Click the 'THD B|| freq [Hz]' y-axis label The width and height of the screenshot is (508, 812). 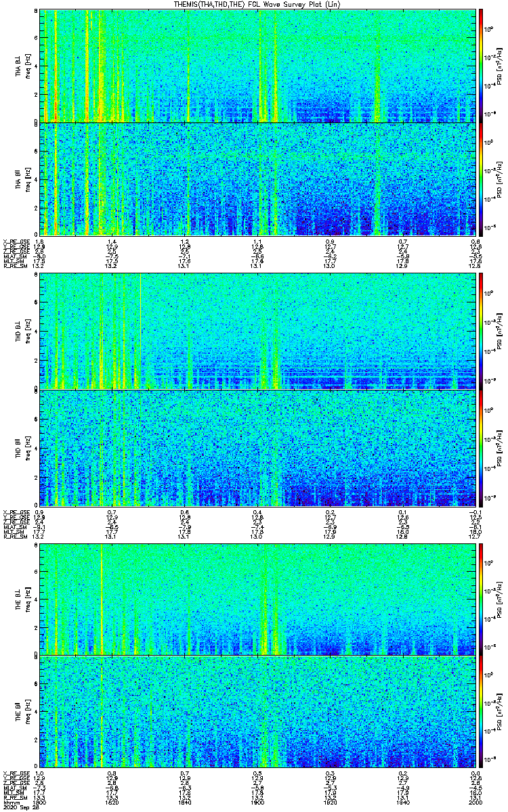[22, 447]
